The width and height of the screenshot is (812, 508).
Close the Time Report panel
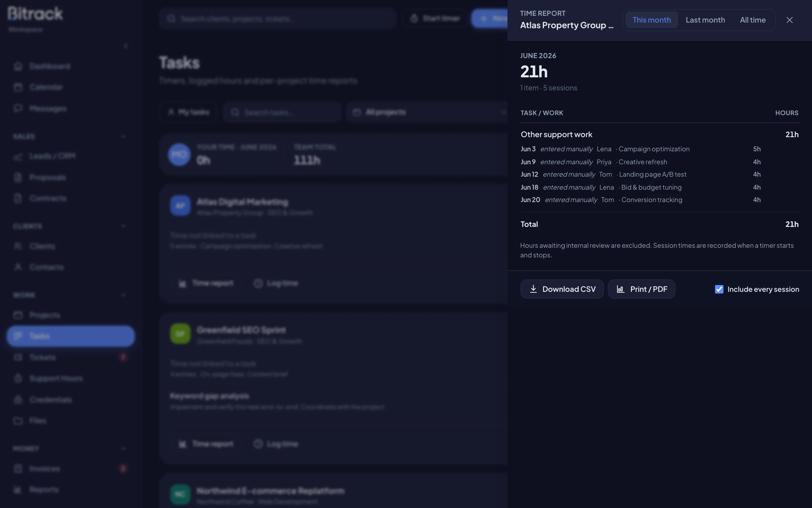pos(789,20)
